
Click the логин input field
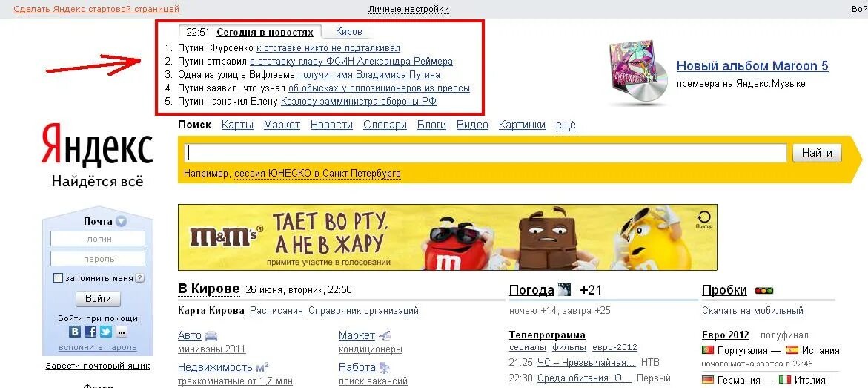click(x=98, y=239)
